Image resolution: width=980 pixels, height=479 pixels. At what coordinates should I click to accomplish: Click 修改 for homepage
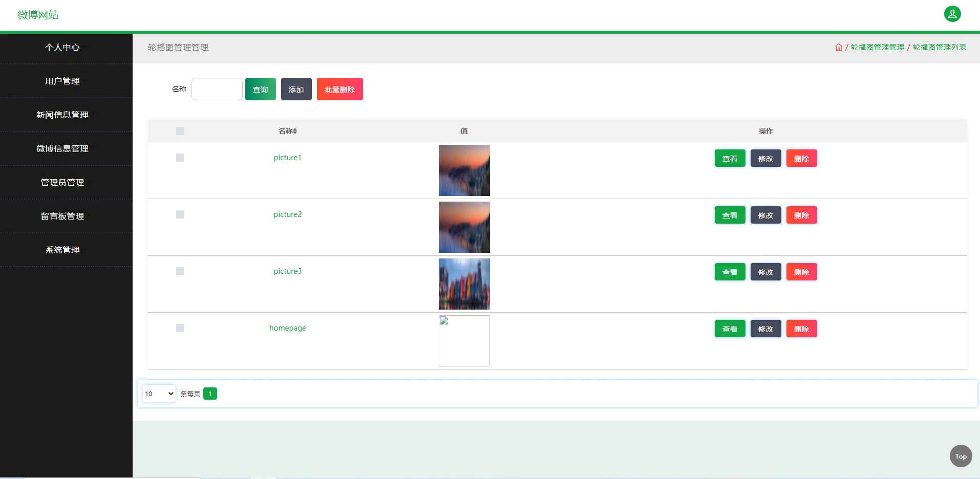coord(766,329)
